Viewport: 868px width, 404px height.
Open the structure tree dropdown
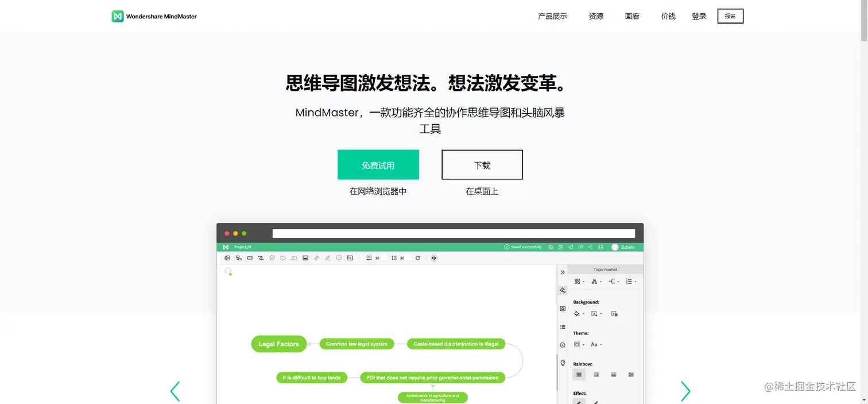pyautogui.click(x=597, y=282)
